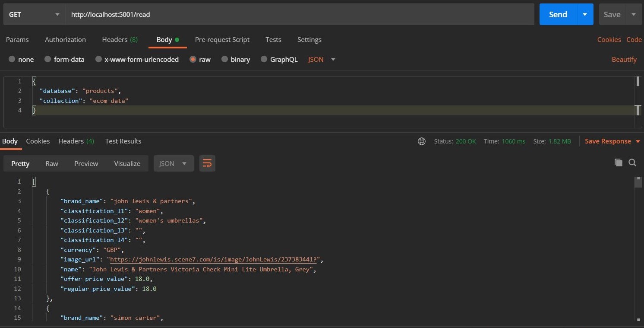
Task: Select the form-data radio option
Action: pos(47,59)
